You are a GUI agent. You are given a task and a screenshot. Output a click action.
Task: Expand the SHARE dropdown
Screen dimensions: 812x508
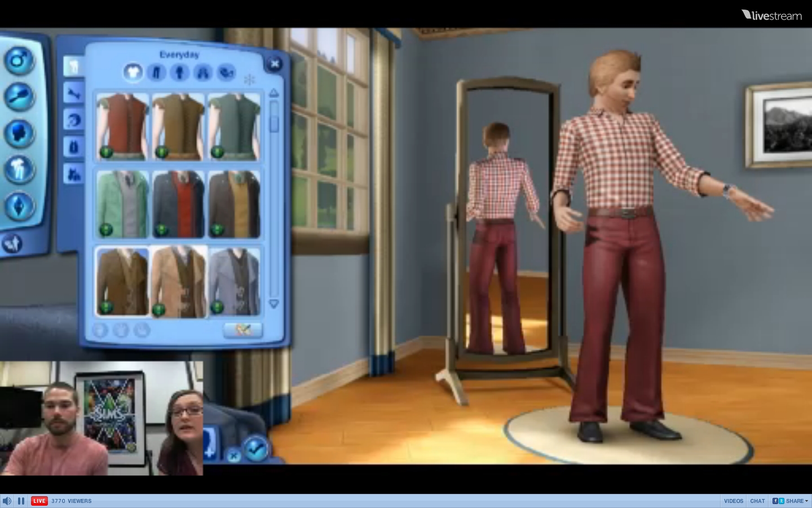pos(791,501)
